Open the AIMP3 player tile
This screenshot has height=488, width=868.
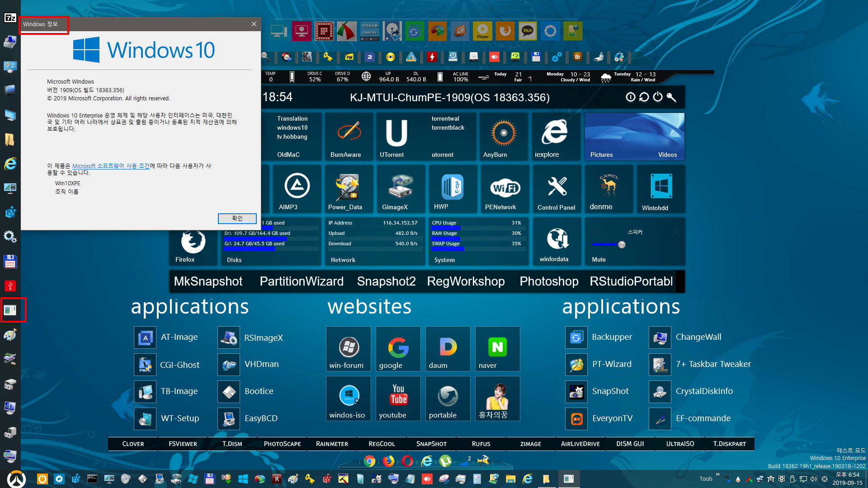click(297, 189)
